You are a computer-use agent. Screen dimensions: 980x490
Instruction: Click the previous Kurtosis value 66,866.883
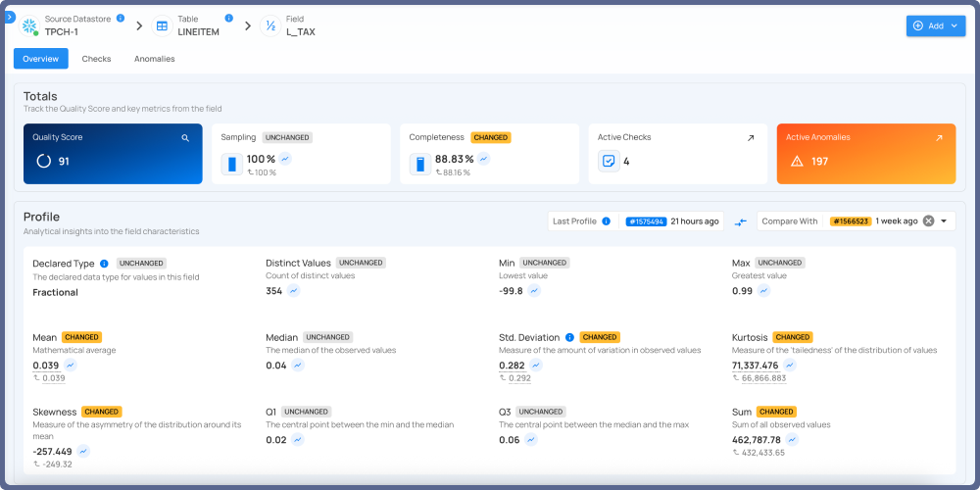pyautogui.click(x=763, y=378)
